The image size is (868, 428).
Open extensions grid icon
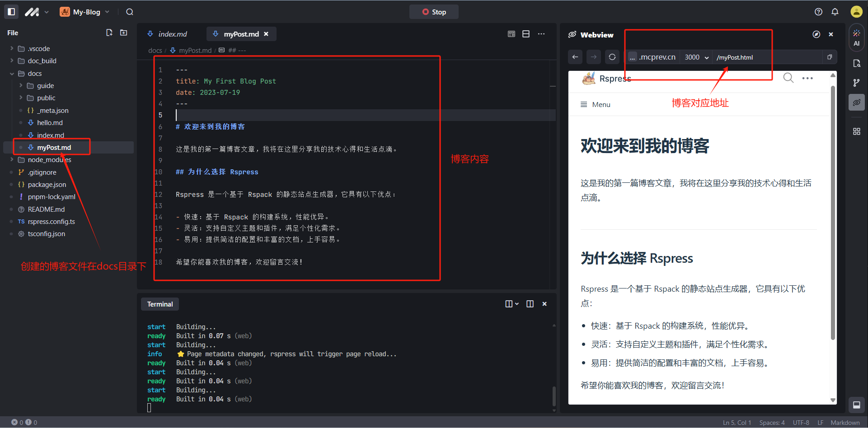(856, 131)
